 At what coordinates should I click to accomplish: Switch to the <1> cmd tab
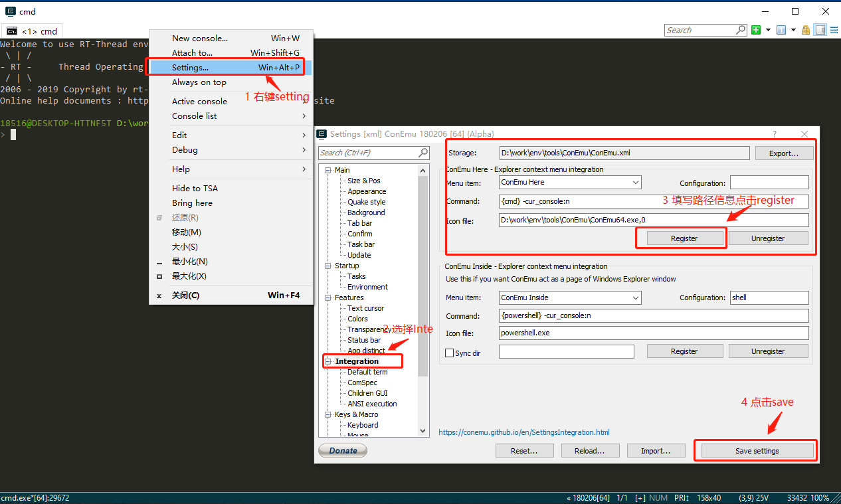pyautogui.click(x=32, y=31)
